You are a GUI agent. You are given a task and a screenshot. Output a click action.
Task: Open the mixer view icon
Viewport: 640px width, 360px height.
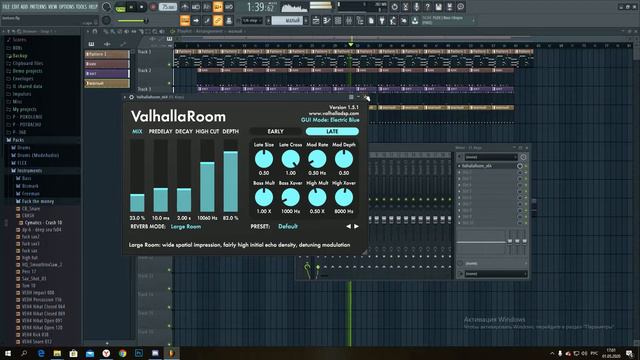[x=349, y=20]
